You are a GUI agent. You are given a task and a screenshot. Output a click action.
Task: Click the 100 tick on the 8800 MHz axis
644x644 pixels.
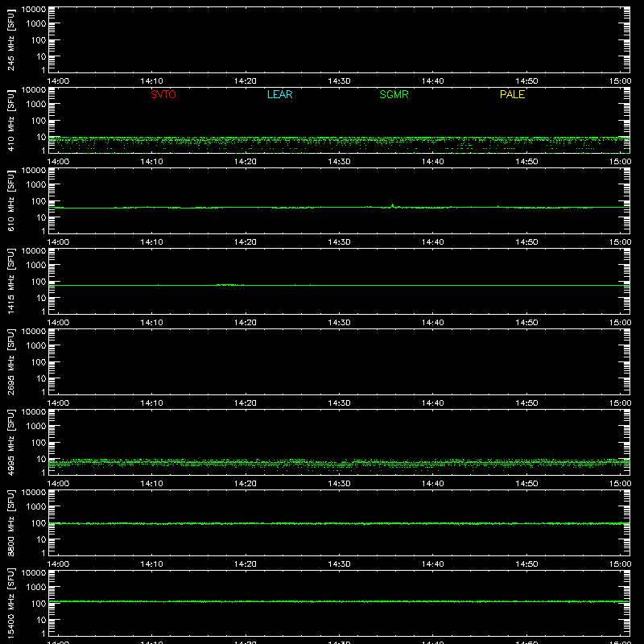click(x=39, y=523)
